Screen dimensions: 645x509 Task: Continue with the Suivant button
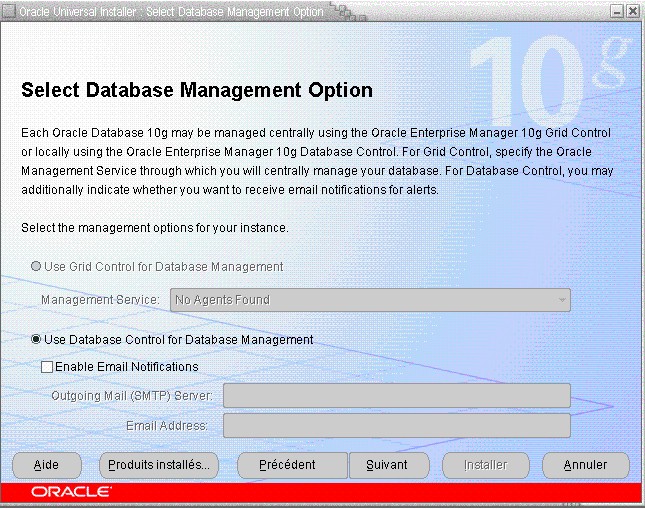pos(389,465)
